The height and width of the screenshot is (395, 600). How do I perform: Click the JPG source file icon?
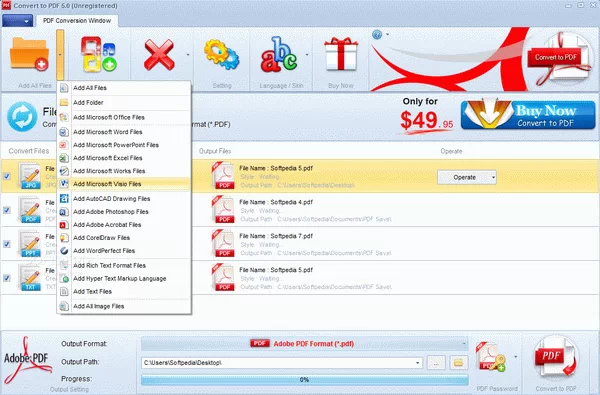point(30,176)
